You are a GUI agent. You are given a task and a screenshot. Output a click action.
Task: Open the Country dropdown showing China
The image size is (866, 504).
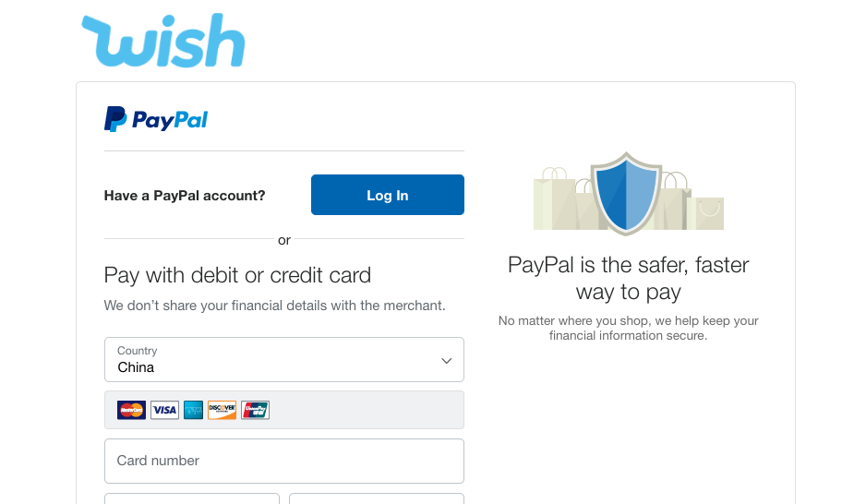click(283, 359)
